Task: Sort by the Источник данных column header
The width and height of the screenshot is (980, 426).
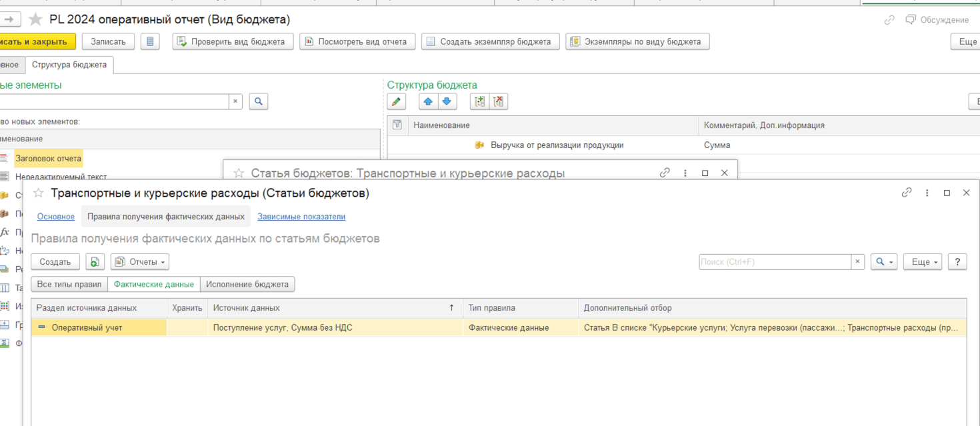Action: click(333, 308)
